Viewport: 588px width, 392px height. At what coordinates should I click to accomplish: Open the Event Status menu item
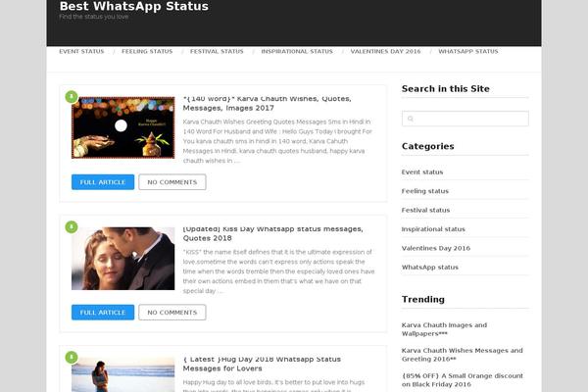[x=81, y=51]
